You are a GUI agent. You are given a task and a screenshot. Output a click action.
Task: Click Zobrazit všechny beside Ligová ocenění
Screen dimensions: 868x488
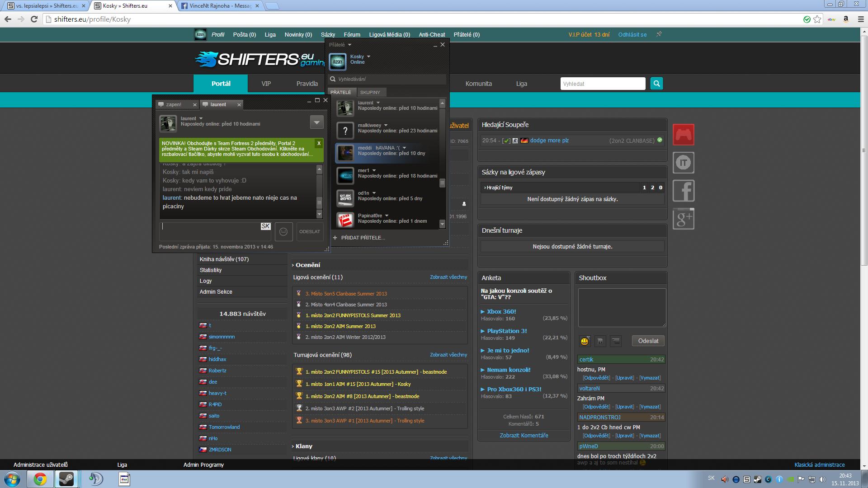pyautogui.click(x=448, y=277)
